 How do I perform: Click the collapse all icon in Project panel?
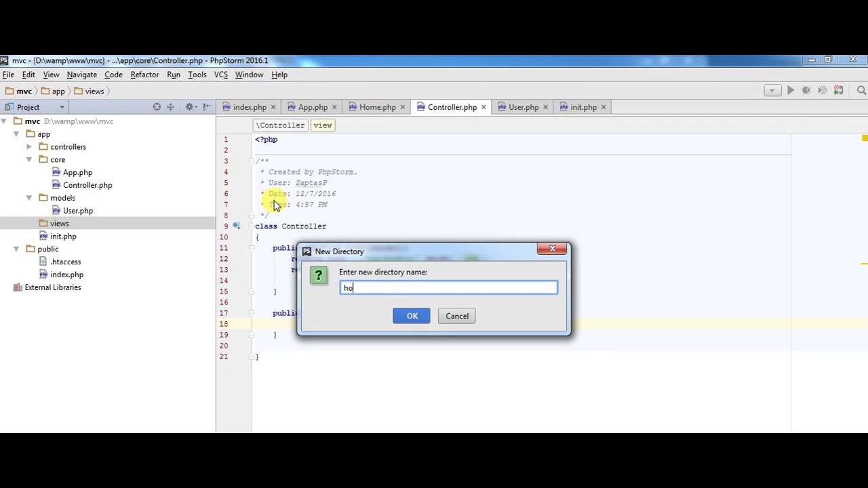[171, 107]
